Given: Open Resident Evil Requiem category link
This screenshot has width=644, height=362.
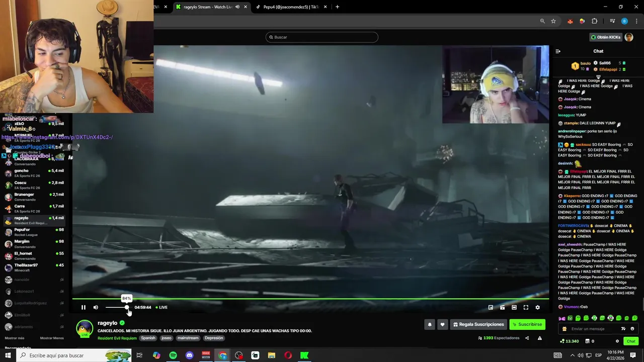Looking at the screenshot, I should tap(117, 338).
